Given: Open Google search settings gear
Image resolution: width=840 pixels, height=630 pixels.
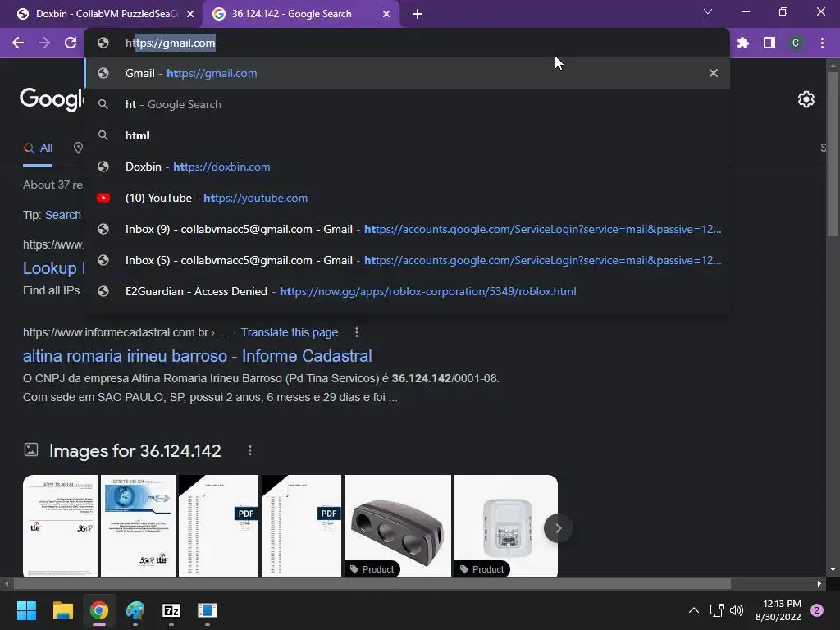Looking at the screenshot, I should click(806, 99).
